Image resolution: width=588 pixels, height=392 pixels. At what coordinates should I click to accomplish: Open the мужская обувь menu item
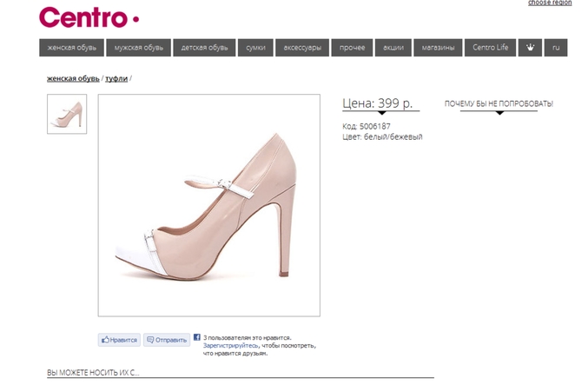point(138,48)
